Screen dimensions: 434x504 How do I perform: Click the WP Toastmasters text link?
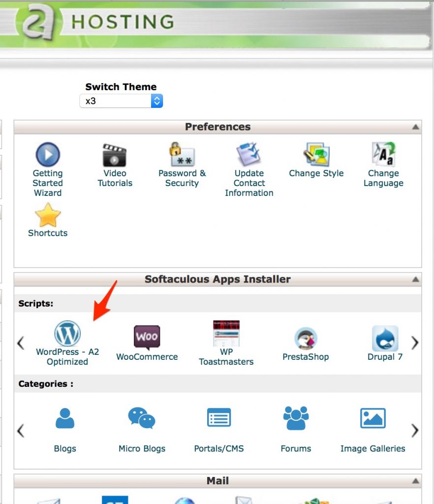point(226,357)
